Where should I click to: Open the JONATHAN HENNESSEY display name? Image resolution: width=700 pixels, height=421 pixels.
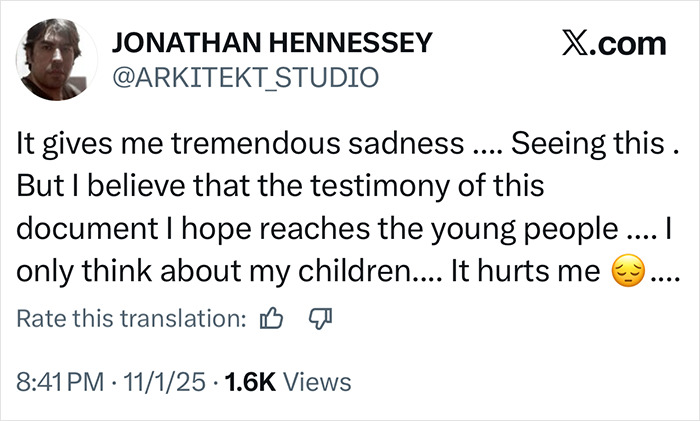tap(274, 43)
